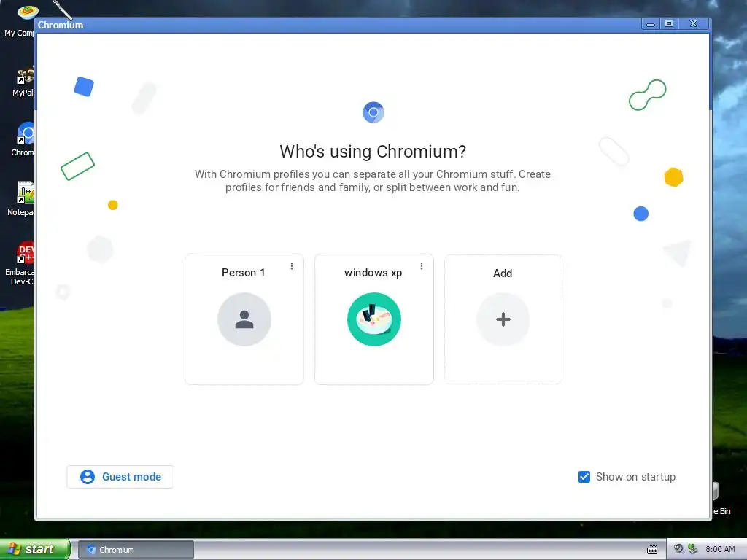
Task: Launch Guest mode
Action: (x=120, y=477)
